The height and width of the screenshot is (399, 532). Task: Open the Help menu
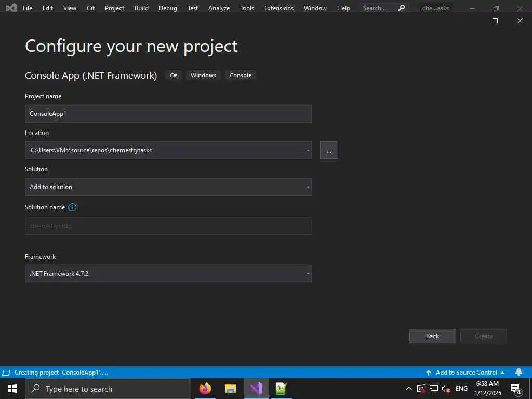pos(343,8)
